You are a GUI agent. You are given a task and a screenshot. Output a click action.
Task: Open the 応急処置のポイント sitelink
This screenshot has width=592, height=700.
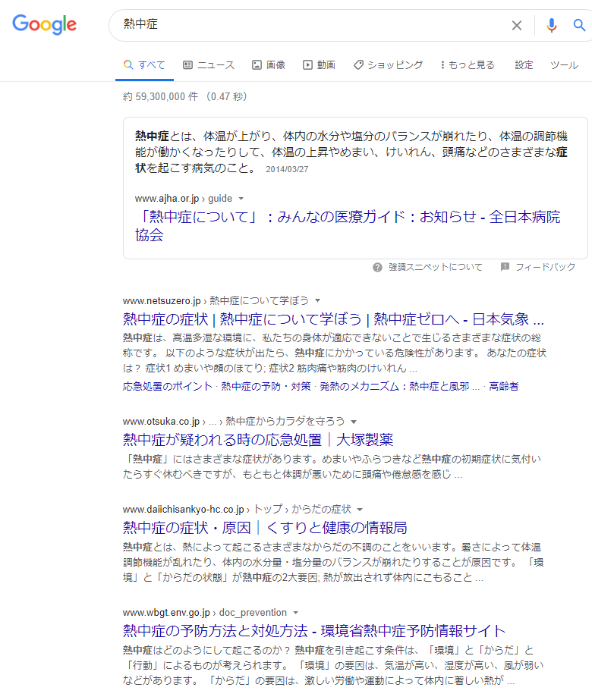click(168, 386)
